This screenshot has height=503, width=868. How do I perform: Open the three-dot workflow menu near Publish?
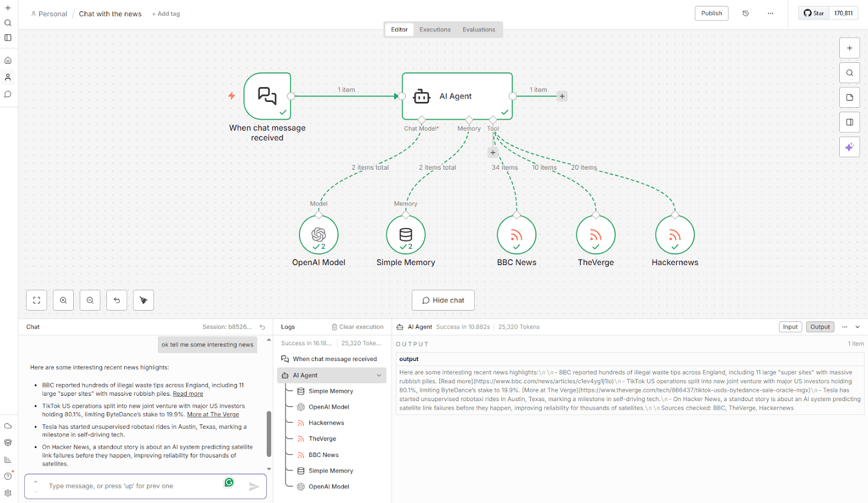tap(770, 14)
